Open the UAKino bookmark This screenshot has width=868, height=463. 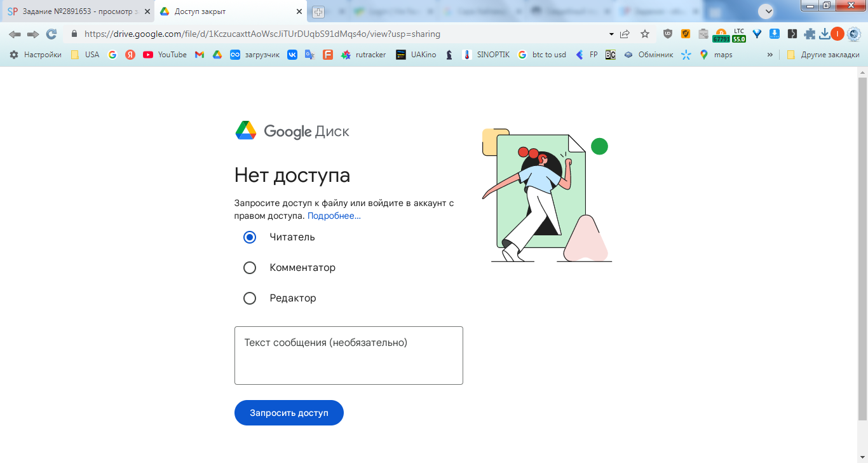click(x=416, y=55)
